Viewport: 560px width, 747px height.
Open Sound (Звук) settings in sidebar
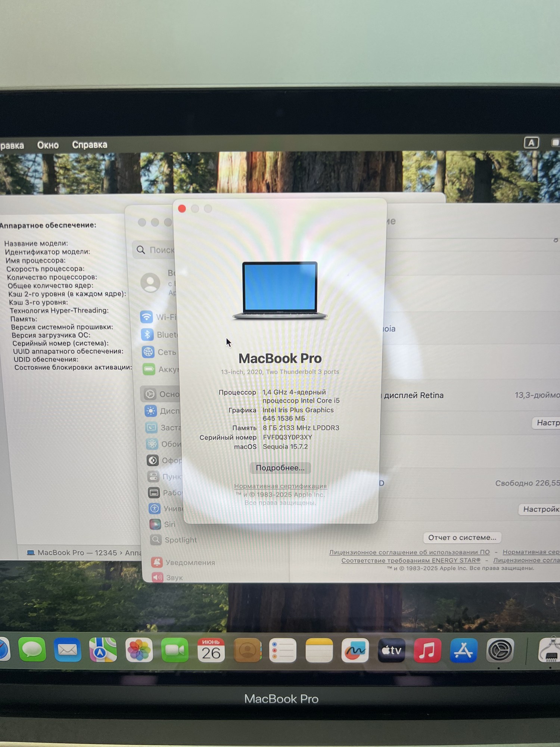tap(168, 577)
